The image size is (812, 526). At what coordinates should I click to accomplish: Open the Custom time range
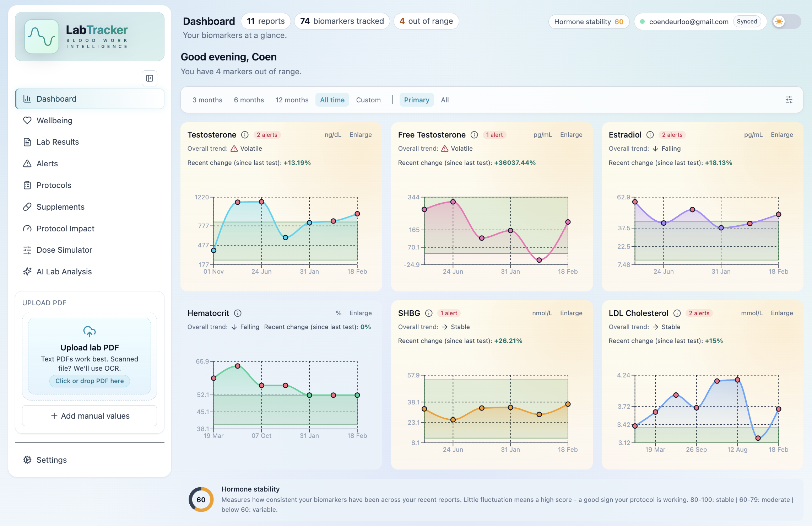click(368, 100)
